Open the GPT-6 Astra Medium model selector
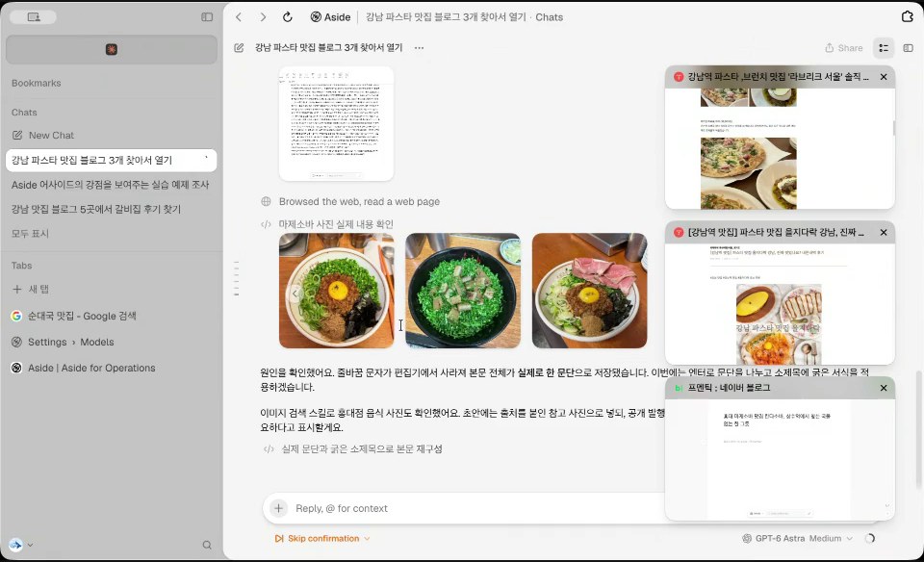The height and width of the screenshot is (562, 924). pyautogui.click(x=797, y=539)
